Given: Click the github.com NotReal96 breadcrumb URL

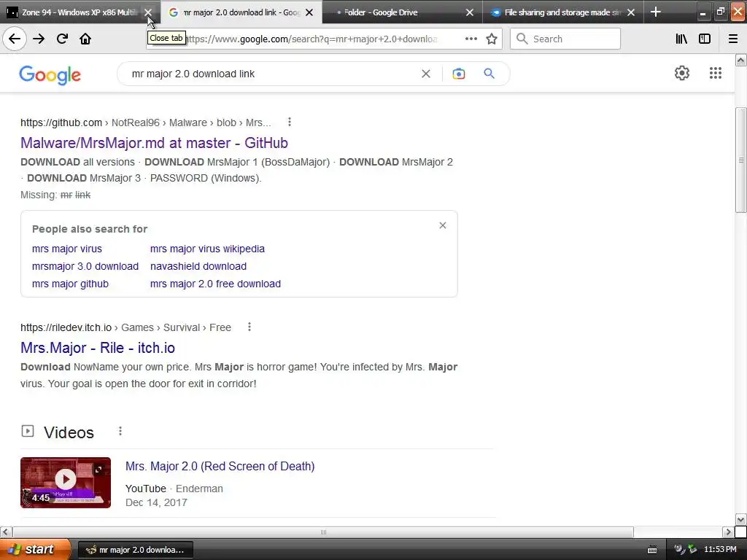Looking at the screenshot, I should click(x=145, y=122).
